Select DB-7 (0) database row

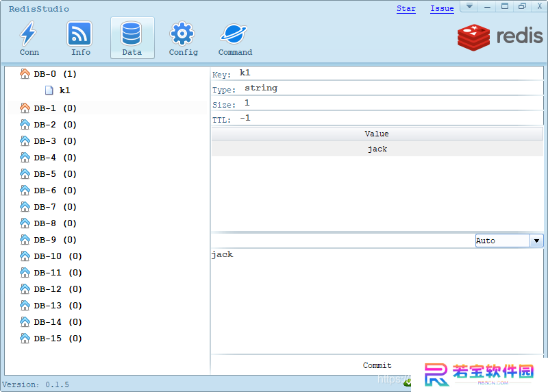(55, 207)
